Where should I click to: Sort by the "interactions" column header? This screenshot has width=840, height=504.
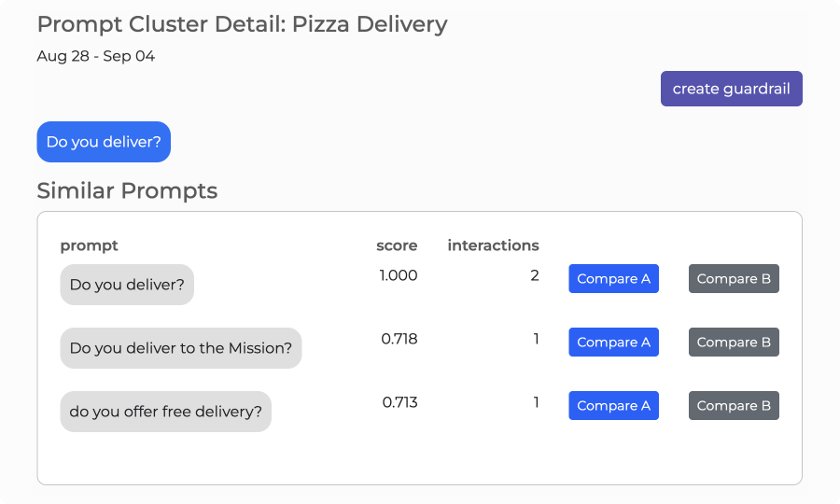[x=493, y=245]
